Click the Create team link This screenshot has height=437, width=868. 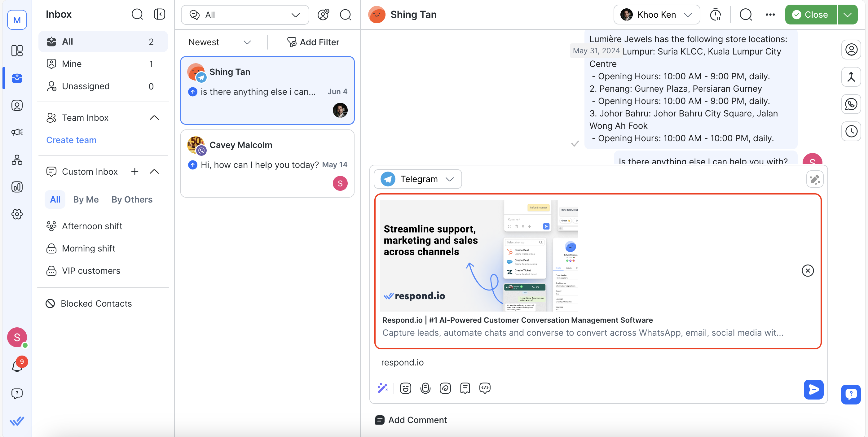(x=71, y=140)
